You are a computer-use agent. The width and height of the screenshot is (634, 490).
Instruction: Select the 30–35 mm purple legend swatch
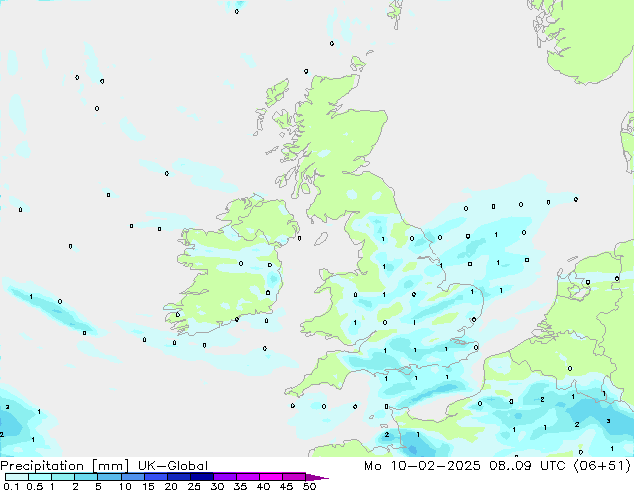point(224,477)
